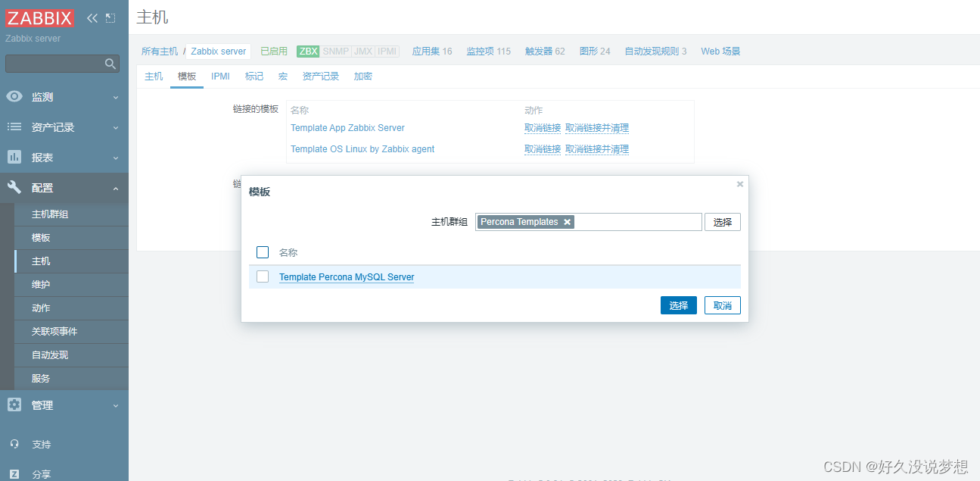Collapse the sidebar with double-arrow icon
This screenshot has width=980, height=481.
(x=92, y=18)
